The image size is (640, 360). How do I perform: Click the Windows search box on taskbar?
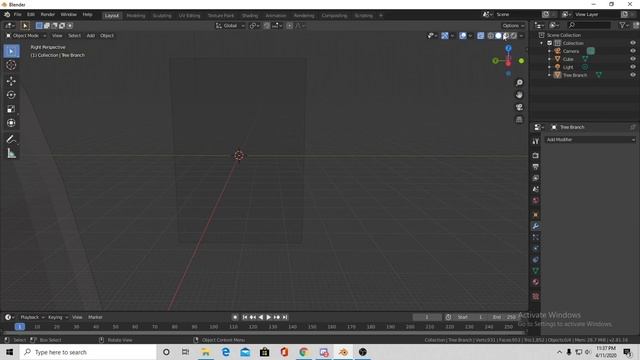click(x=88, y=352)
